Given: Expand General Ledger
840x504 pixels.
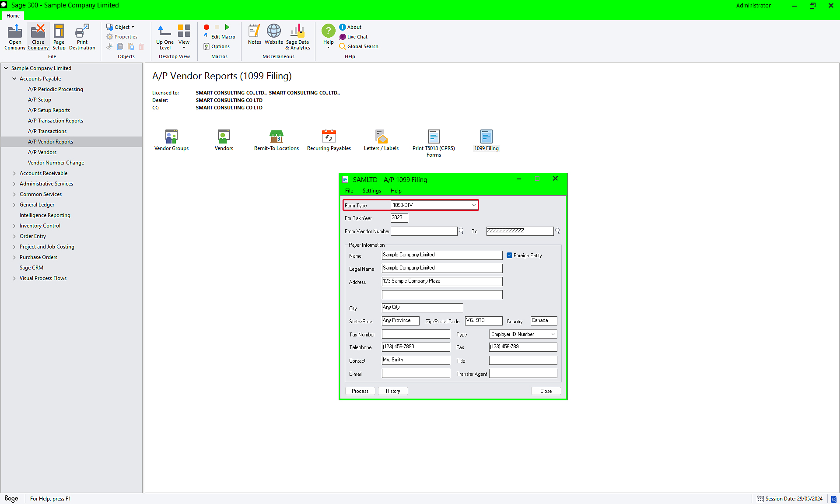Looking at the screenshot, I should point(14,205).
